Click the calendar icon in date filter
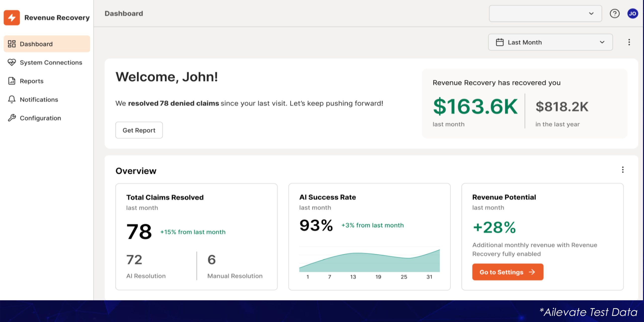The image size is (644, 322). [x=500, y=42]
